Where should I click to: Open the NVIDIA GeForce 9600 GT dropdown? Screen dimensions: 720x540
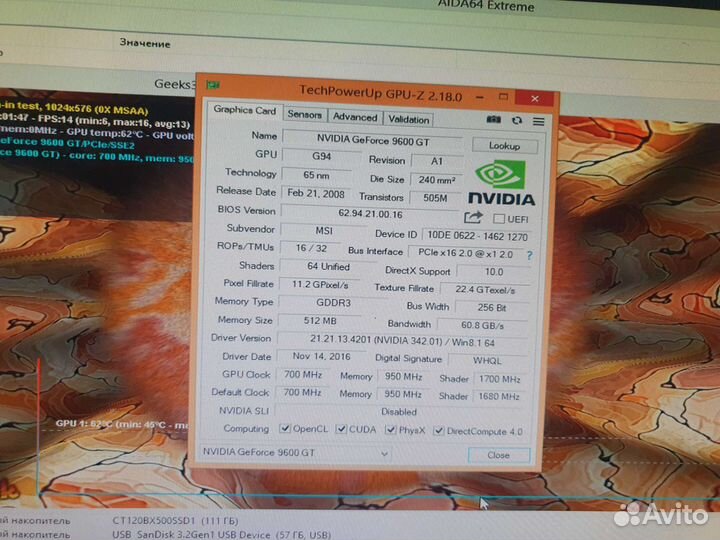coord(295,453)
